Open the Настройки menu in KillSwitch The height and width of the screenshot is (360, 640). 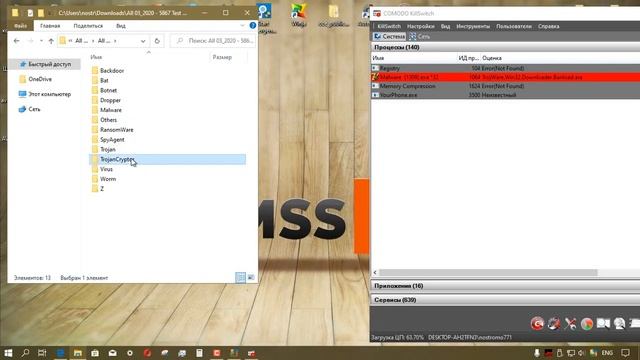tap(420, 26)
